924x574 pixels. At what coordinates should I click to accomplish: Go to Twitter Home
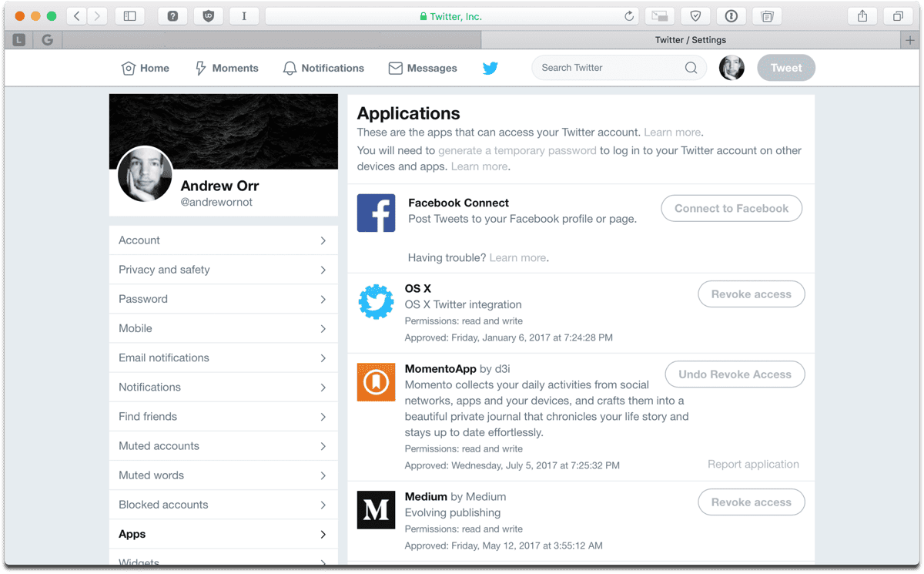click(146, 68)
